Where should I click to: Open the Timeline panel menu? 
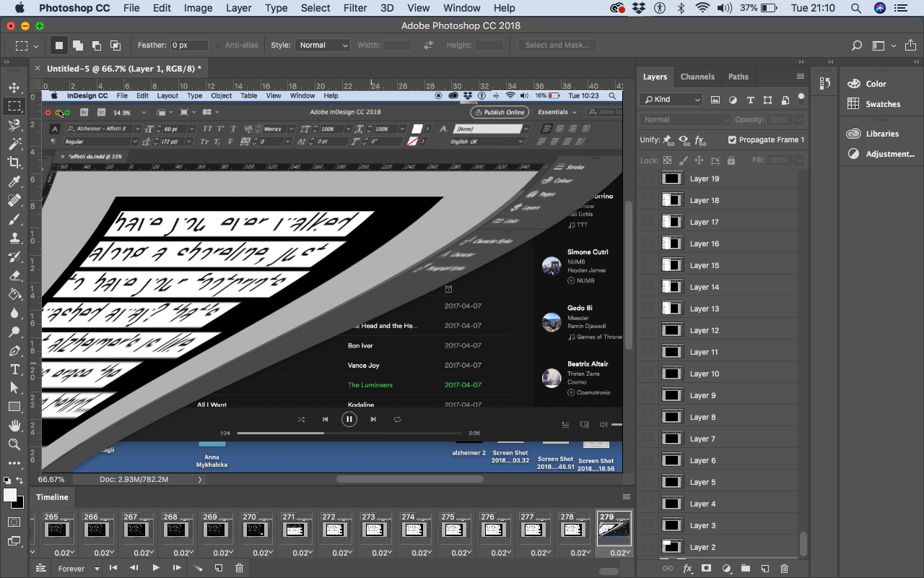tap(626, 497)
